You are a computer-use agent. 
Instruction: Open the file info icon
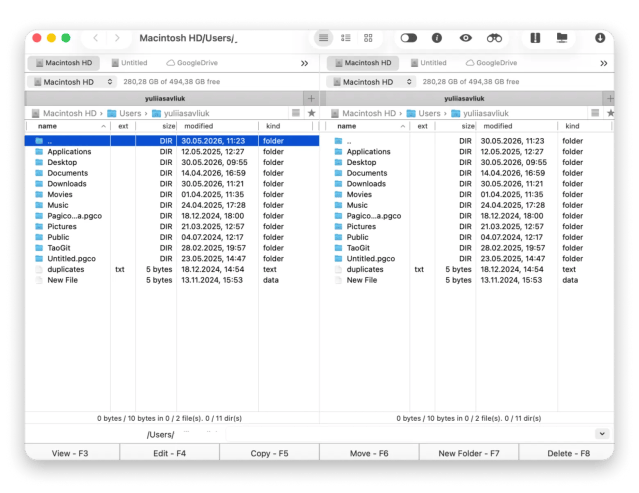pyautogui.click(x=437, y=38)
